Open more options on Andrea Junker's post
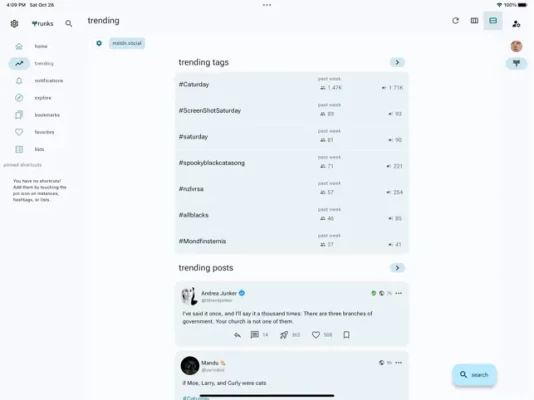 (x=398, y=293)
